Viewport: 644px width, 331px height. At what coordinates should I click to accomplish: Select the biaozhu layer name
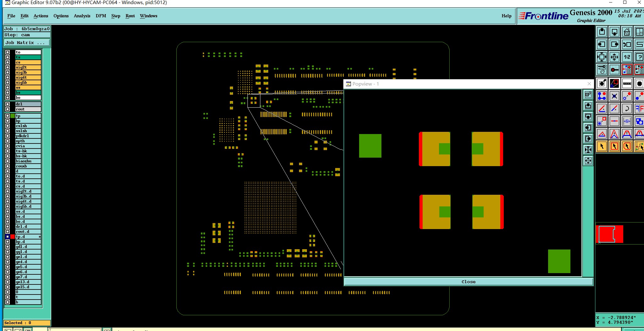point(28,161)
